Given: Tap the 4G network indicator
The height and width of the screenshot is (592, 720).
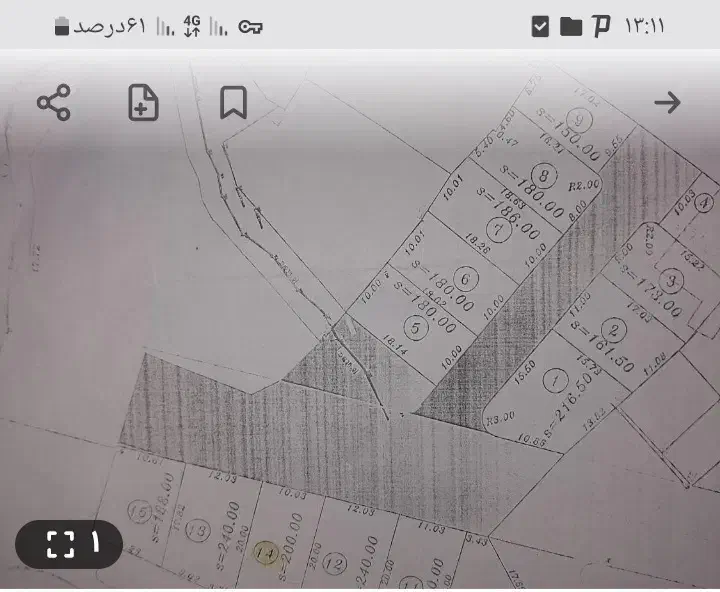Looking at the screenshot, I should tap(192, 26).
